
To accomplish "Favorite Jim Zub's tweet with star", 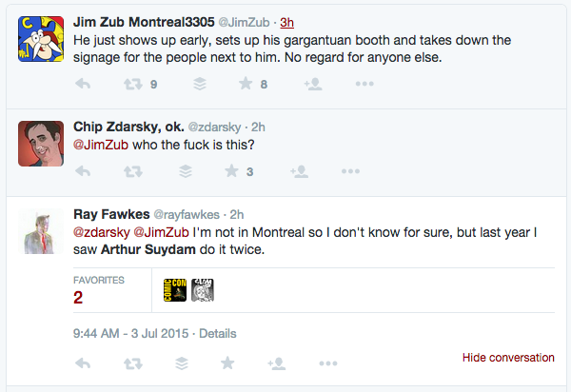I will 245,84.
